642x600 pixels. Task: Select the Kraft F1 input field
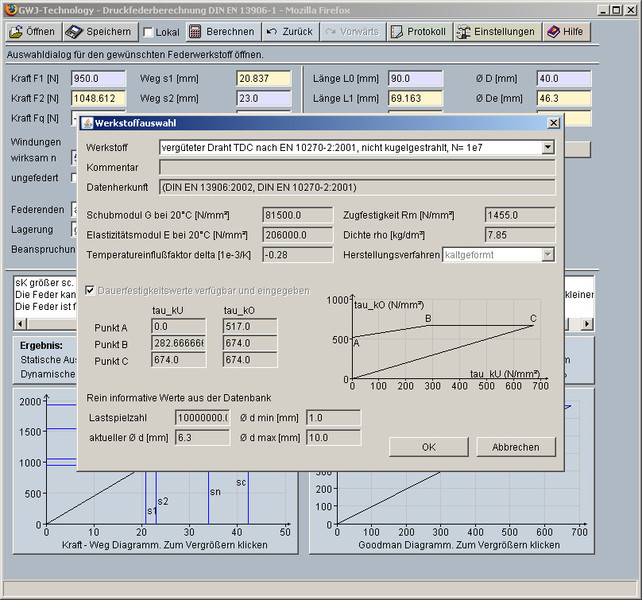[x=98, y=78]
